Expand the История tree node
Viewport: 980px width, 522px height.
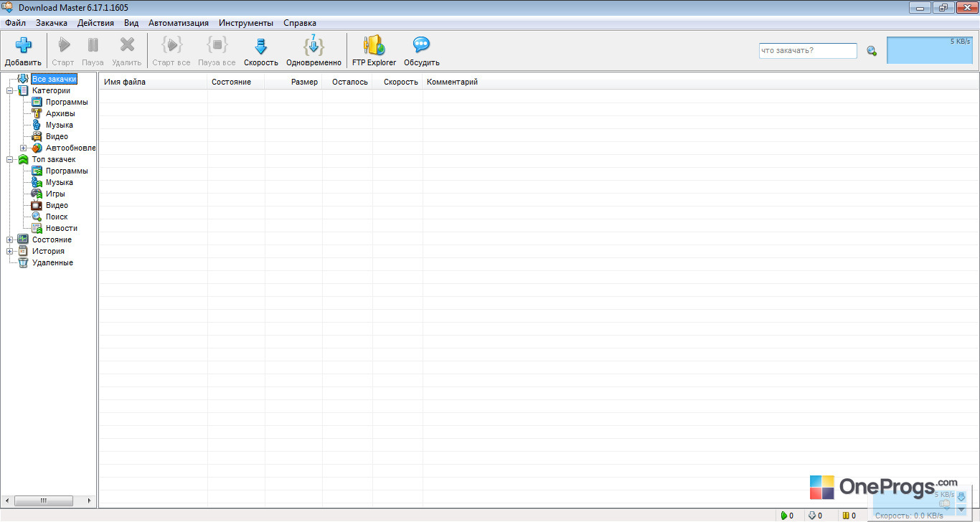(9, 251)
